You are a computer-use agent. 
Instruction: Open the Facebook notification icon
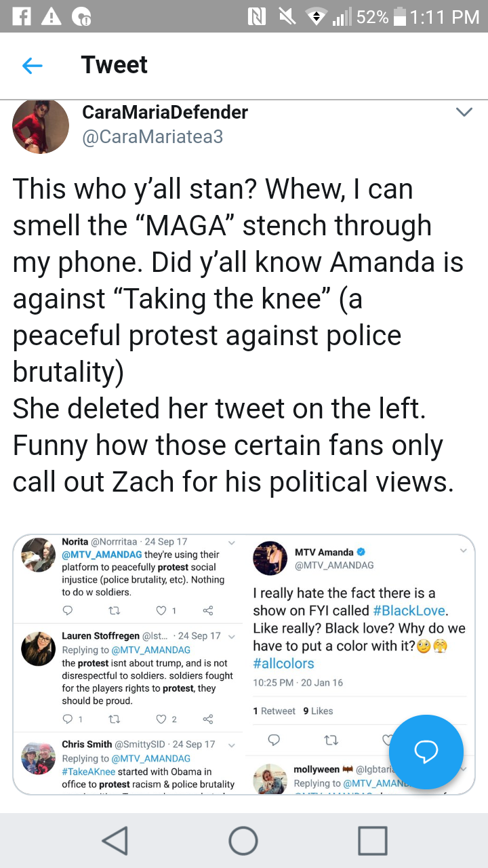pos(20,17)
